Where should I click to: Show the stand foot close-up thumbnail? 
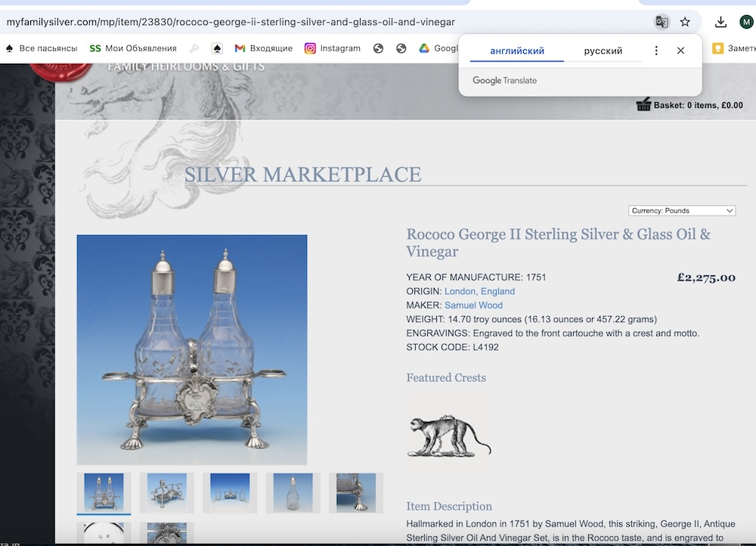pyautogui.click(x=356, y=492)
